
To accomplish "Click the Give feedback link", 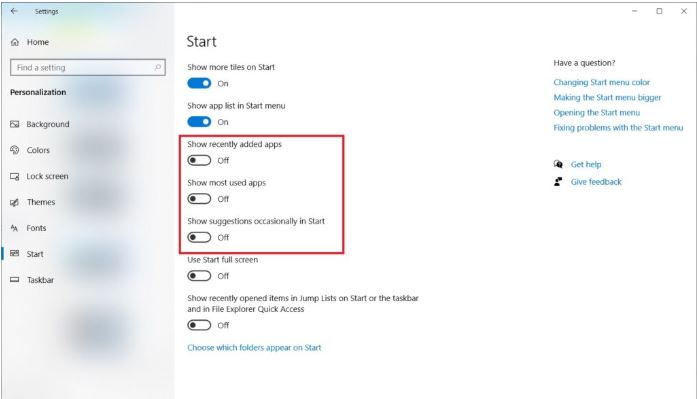I will pyautogui.click(x=596, y=182).
